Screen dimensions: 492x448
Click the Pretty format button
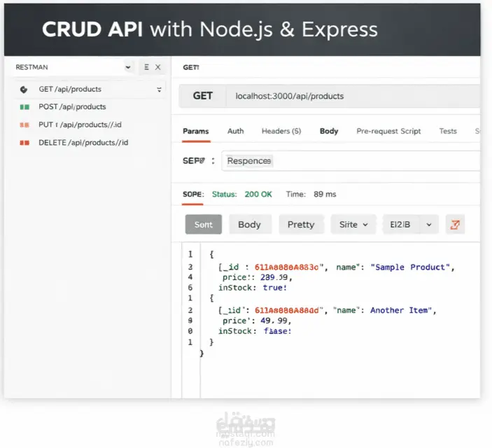point(301,225)
